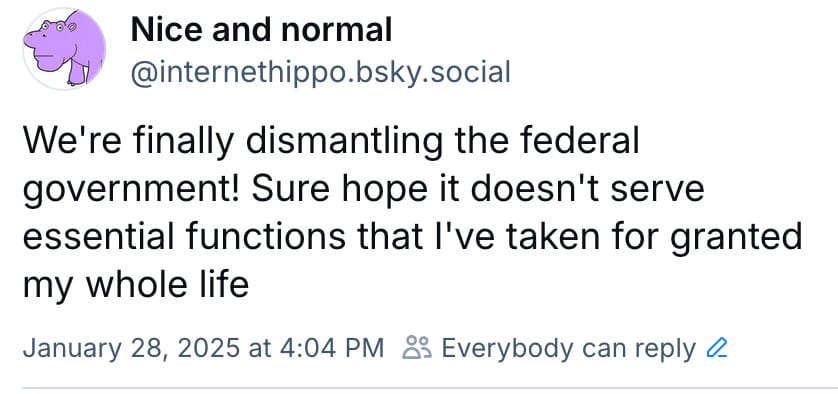Click the phrase "essential functions" in the post
Viewport: 838px width, 394px height.
184,236
